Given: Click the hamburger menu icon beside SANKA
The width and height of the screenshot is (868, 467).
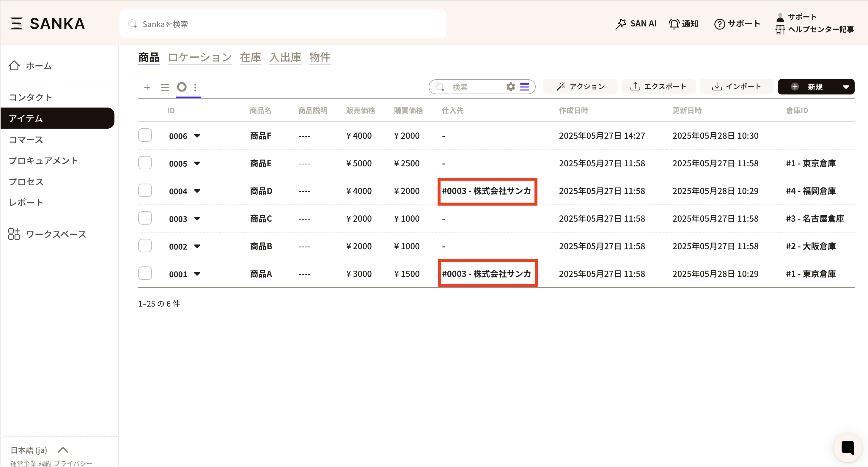Looking at the screenshot, I should click(16, 23).
